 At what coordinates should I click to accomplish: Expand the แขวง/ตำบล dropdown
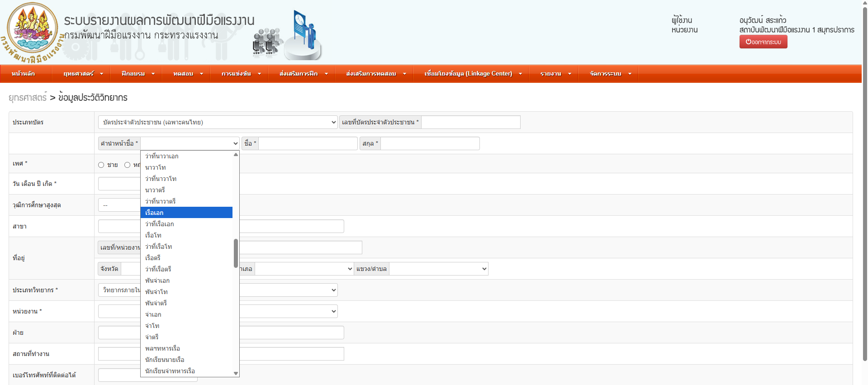(x=438, y=269)
